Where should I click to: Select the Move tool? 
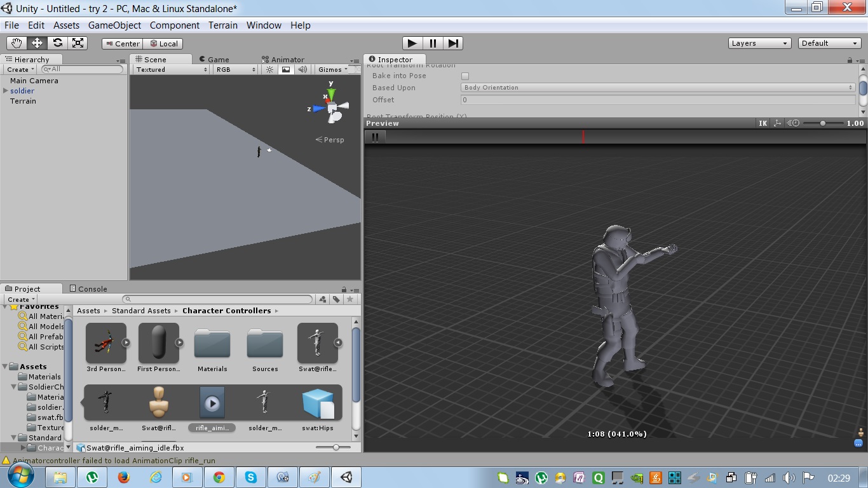click(37, 43)
